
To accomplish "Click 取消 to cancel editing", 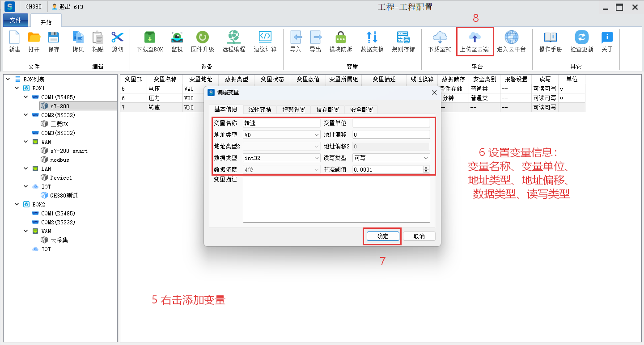I will coord(419,236).
